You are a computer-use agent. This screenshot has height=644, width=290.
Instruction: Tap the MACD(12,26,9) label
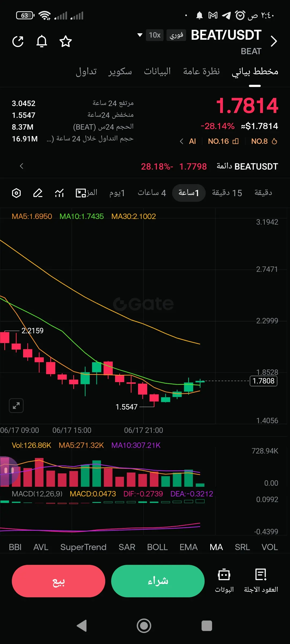click(37, 494)
